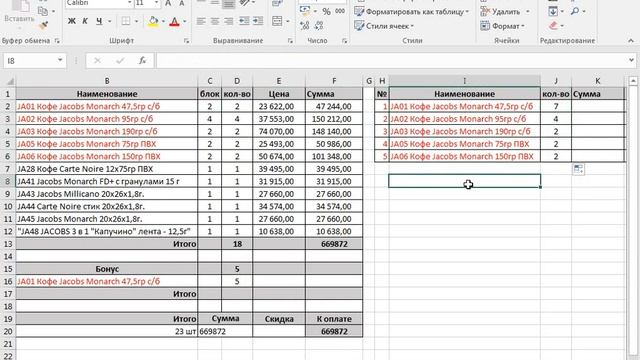Click Enter checkmark in formula bar
640x360 pixels.
click(x=120, y=61)
